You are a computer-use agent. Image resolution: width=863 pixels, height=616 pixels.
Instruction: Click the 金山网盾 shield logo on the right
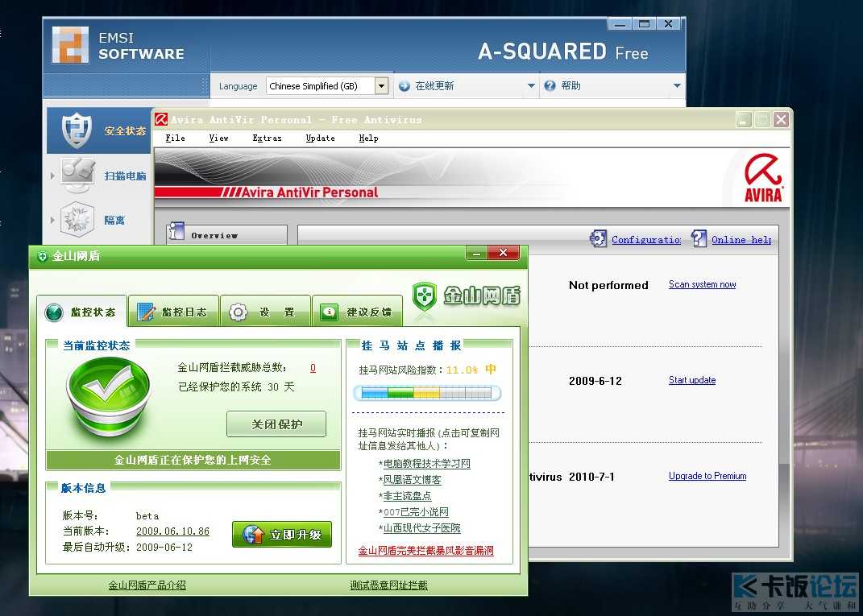click(x=425, y=296)
